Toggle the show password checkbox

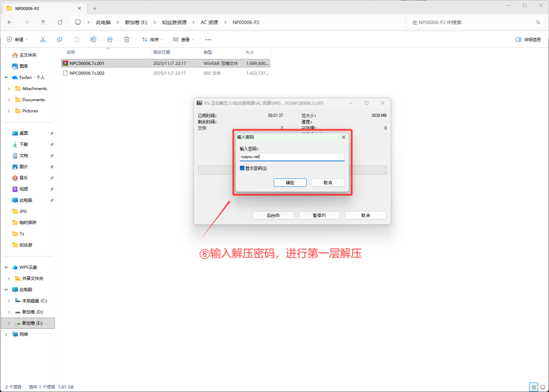tap(242, 168)
